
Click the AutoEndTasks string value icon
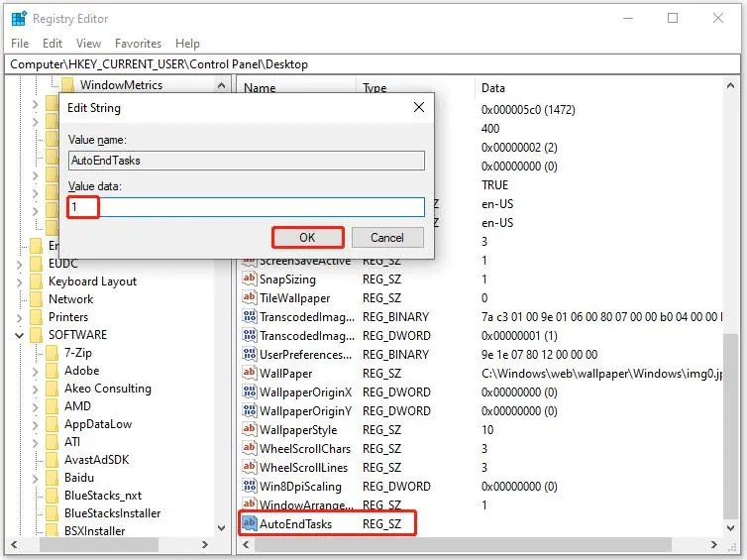coord(249,523)
